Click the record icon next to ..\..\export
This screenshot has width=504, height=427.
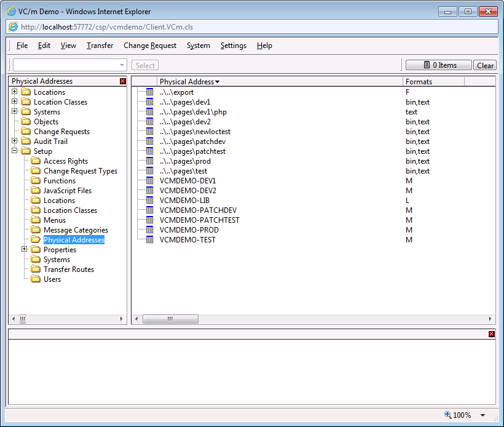149,92
